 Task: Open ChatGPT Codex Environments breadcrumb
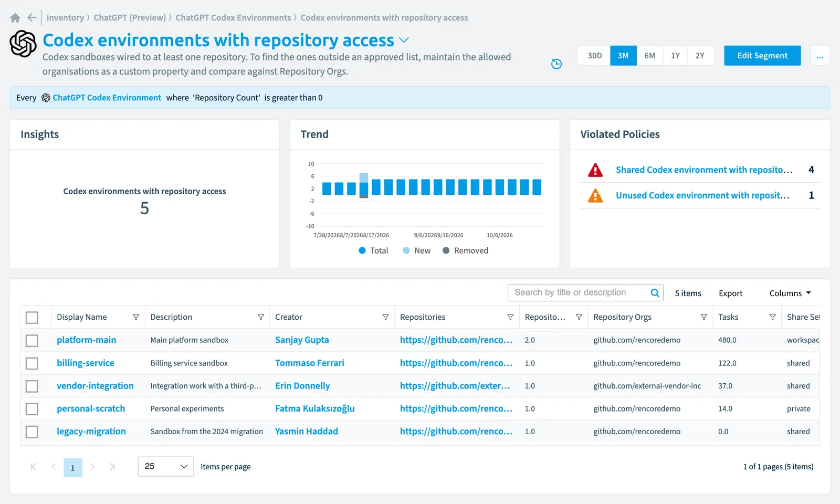233,17
